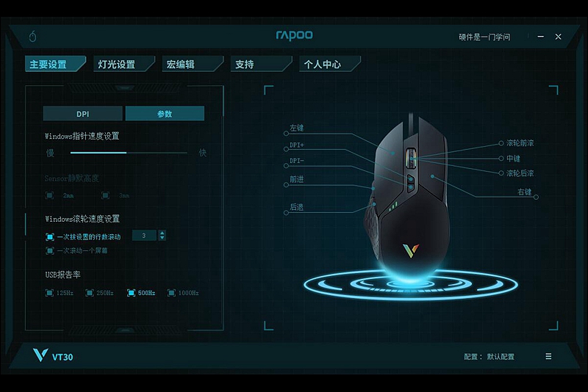588x392 pixels.
Task: Increase scroll lines with up arrow
Action: tap(162, 233)
